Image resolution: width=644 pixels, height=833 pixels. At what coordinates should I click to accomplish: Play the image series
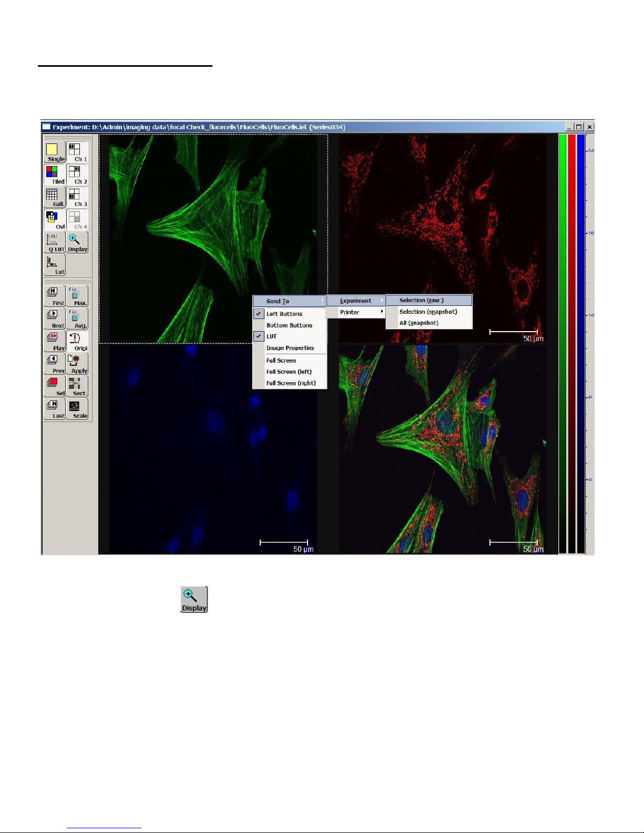coord(55,342)
